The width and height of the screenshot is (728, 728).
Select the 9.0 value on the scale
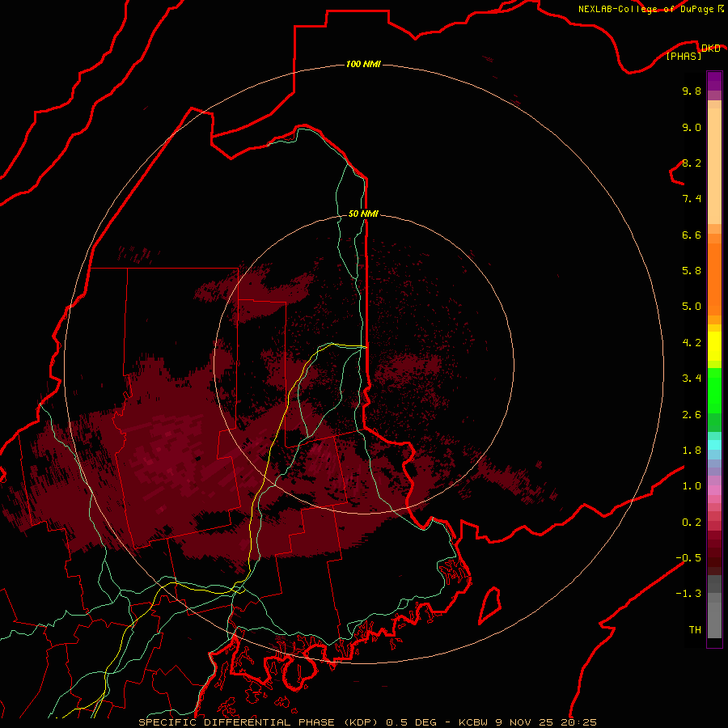click(692, 127)
